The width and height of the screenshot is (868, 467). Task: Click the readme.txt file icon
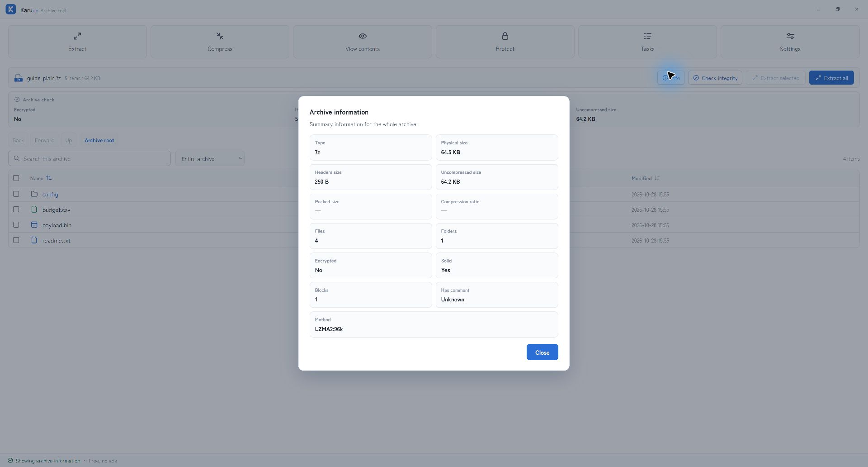click(34, 240)
